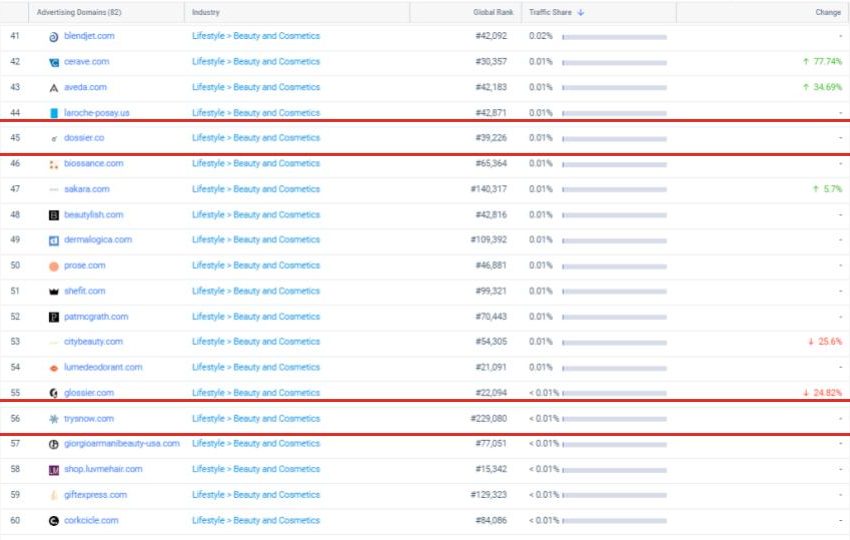The height and width of the screenshot is (540, 850).
Task: Click the patmcgrath.com favicon icon
Action: (54, 317)
